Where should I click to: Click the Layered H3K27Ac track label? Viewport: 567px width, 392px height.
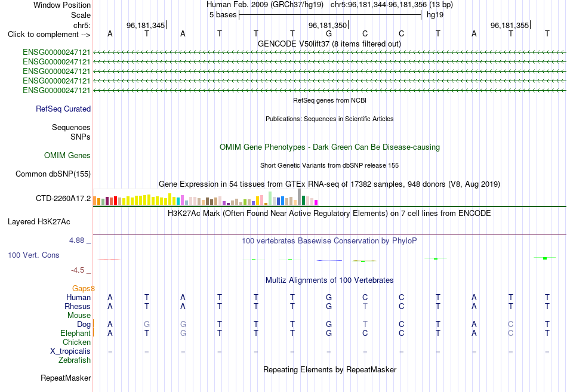(39, 222)
